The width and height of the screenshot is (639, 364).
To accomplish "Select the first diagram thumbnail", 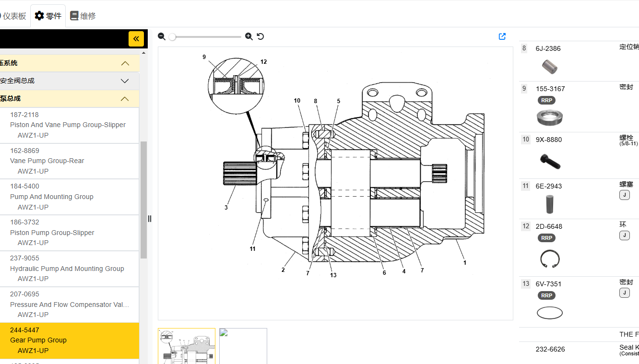I will (187, 346).
